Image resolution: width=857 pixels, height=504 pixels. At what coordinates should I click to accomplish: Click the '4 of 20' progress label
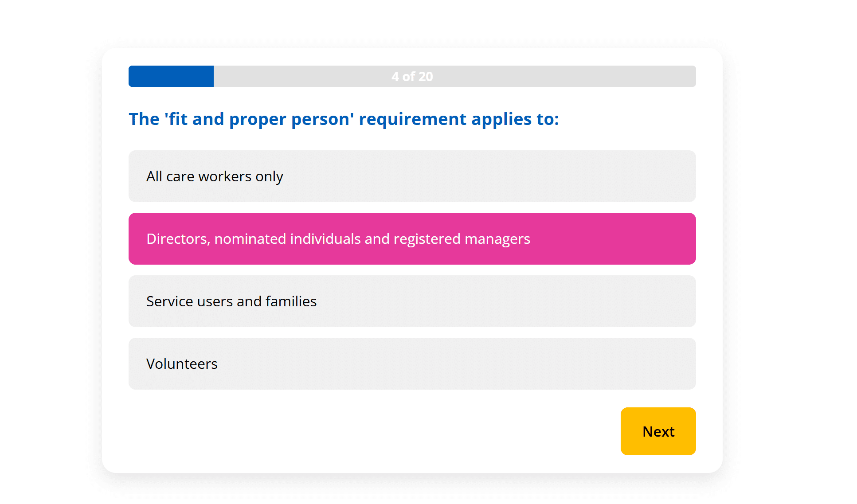tap(412, 77)
